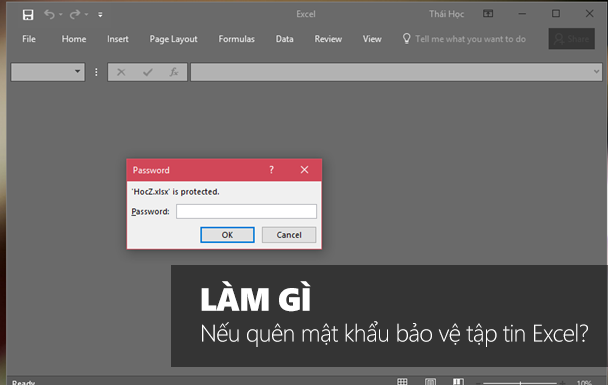The image size is (608, 392).
Task: Click the Tell me what you want to do box
Action: pos(470,39)
